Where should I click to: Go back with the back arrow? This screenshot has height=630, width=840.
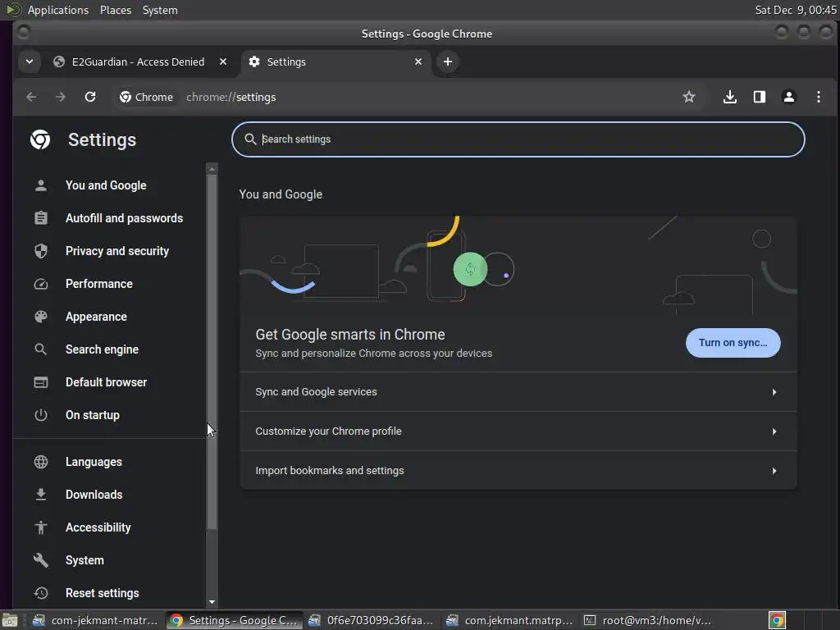pyautogui.click(x=31, y=97)
